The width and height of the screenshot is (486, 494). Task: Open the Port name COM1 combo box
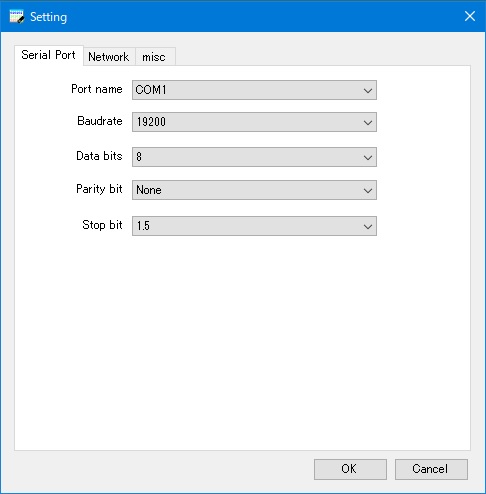[254, 90]
